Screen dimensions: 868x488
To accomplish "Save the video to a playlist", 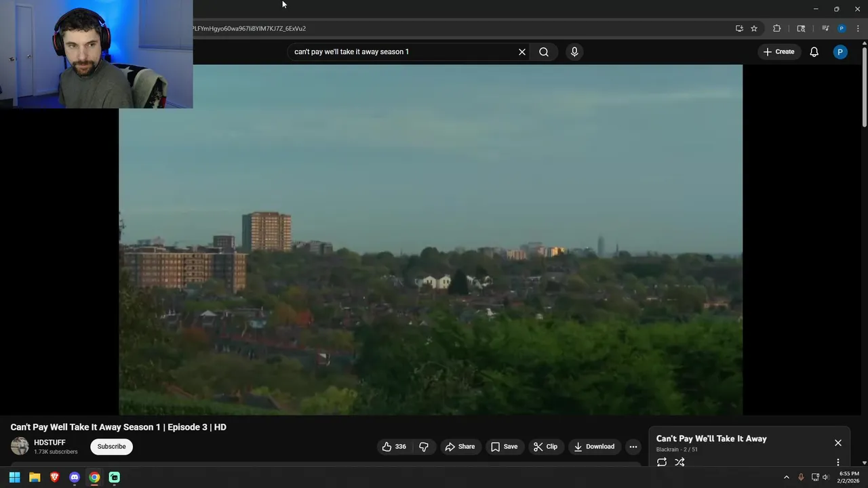I will click(504, 447).
